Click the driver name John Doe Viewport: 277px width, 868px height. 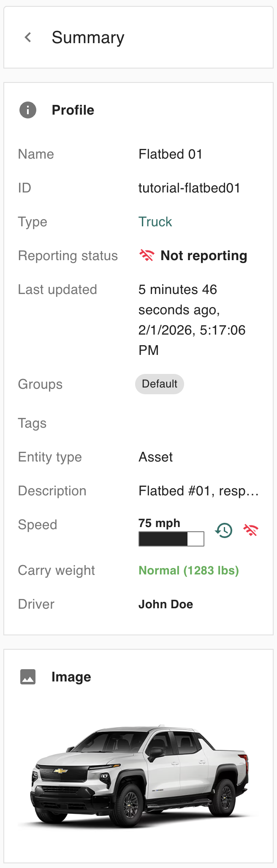point(166,604)
